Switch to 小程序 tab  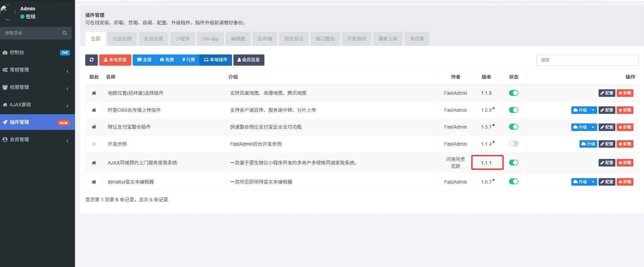[182, 39]
